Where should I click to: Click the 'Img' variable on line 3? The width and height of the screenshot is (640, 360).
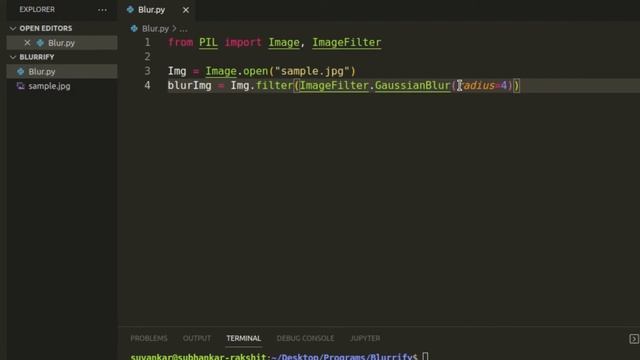click(177, 71)
